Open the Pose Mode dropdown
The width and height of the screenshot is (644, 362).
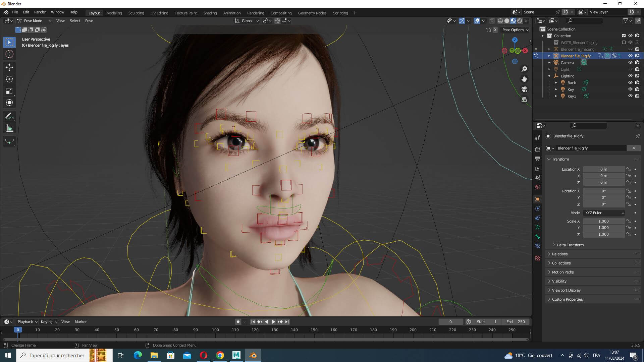(34, 21)
